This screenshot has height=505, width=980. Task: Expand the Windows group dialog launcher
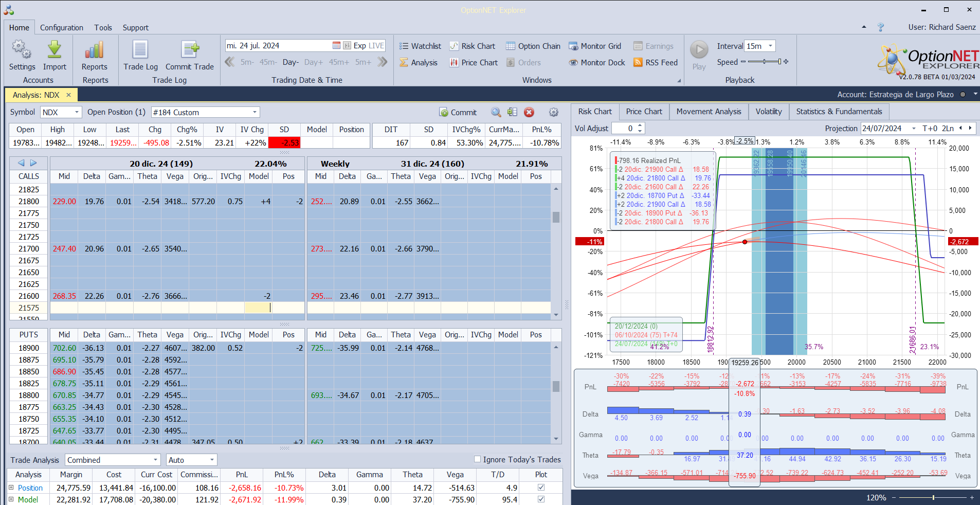click(x=679, y=80)
